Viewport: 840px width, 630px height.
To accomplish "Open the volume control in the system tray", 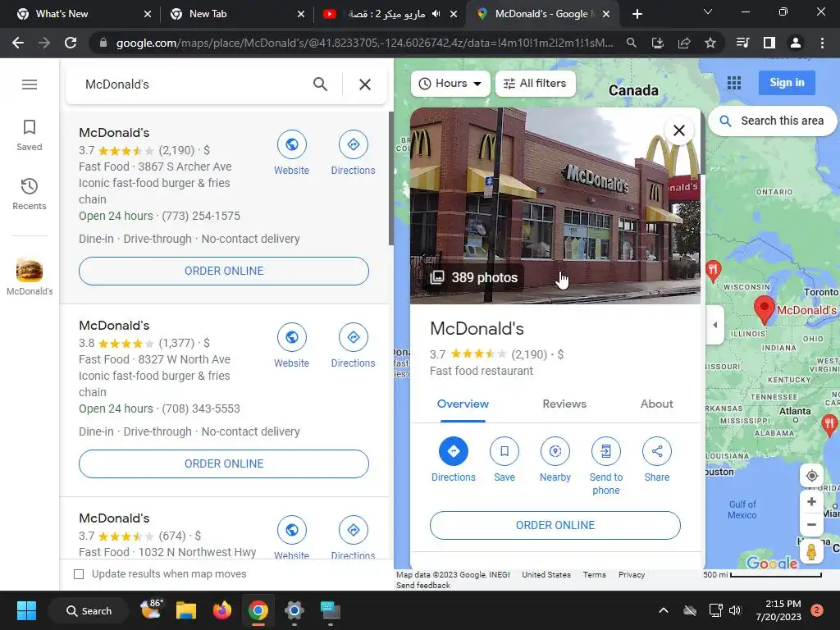I will click(x=735, y=610).
